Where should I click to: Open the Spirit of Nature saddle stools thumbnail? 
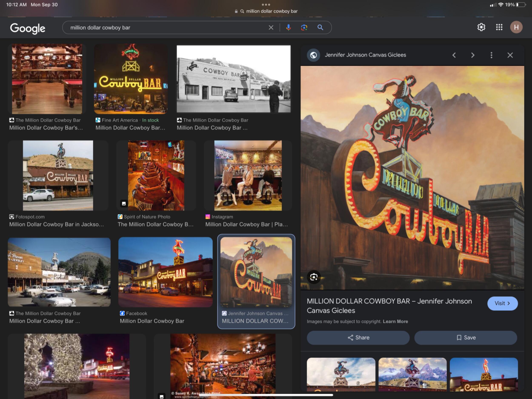(156, 175)
